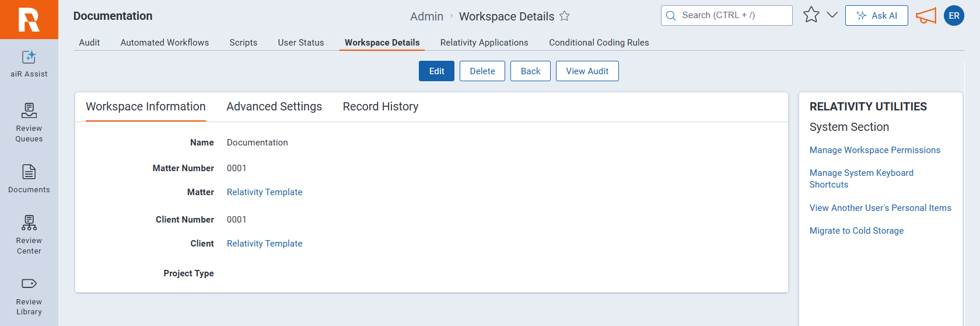Viewport: 980px width, 326px height.
Task: Open the megaphone announcements icon
Action: (x=926, y=16)
